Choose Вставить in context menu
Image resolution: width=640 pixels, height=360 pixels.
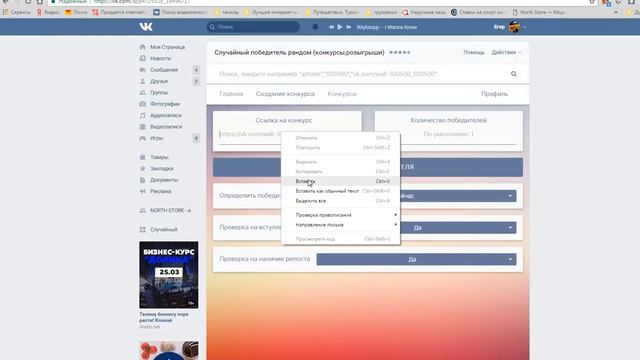[341, 181]
